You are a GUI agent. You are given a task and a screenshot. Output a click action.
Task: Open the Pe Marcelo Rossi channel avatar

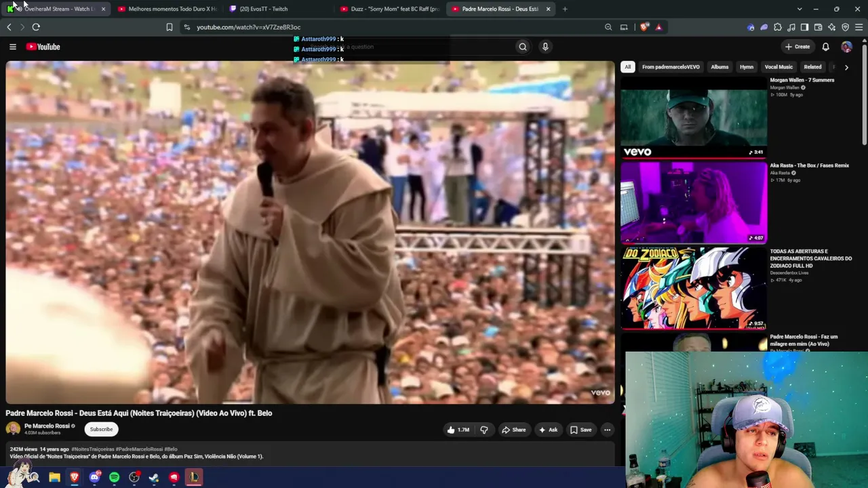click(13, 429)
